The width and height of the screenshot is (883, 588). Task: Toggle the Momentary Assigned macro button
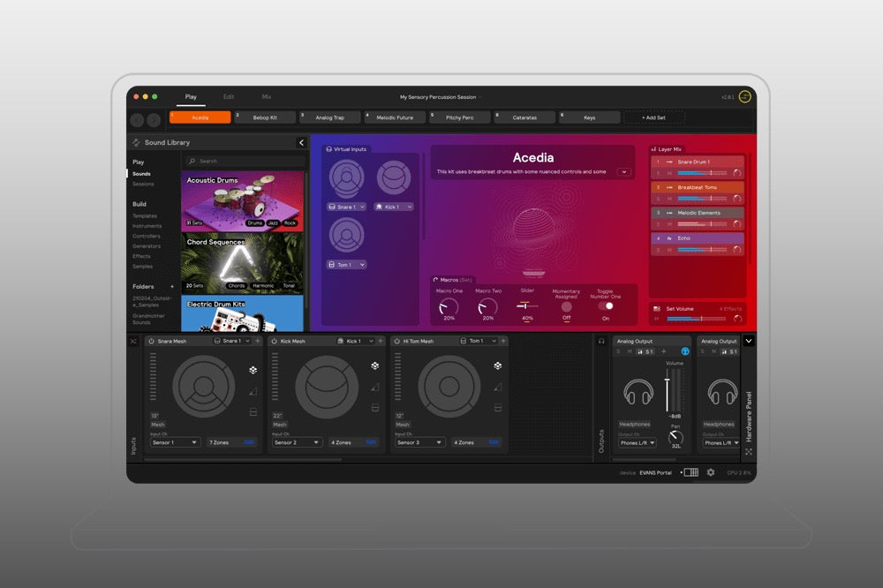[x=566, y=306]
